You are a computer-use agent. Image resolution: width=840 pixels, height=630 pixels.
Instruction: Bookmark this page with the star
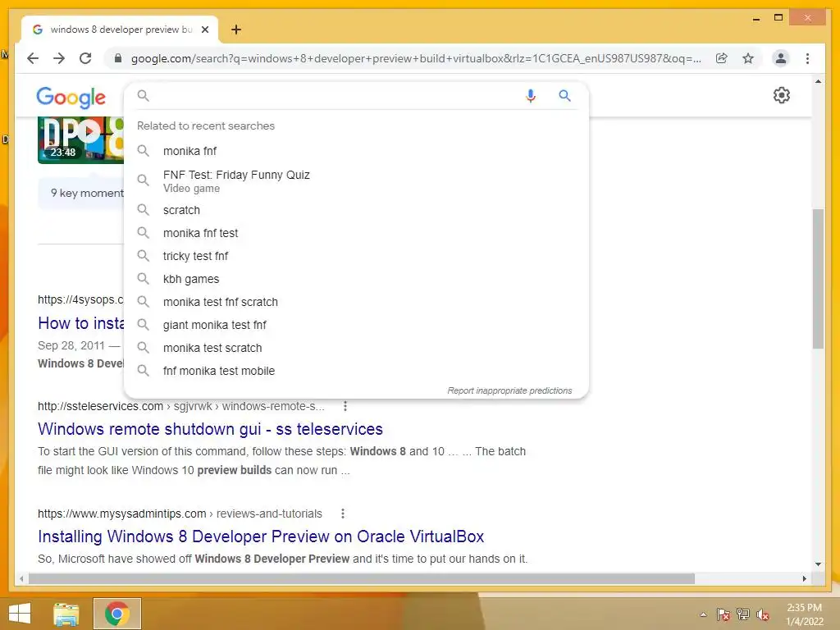pos(748,58)
